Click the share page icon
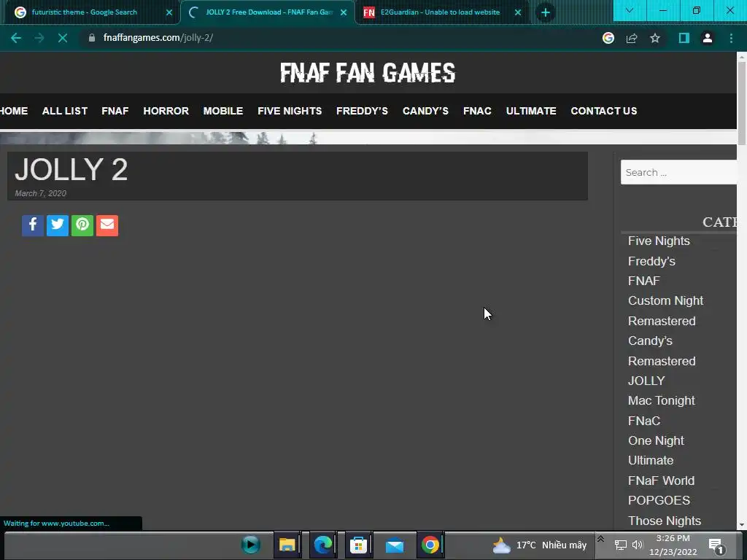The image size is (747, 560). pyautogui.click(x=632, y=38)
